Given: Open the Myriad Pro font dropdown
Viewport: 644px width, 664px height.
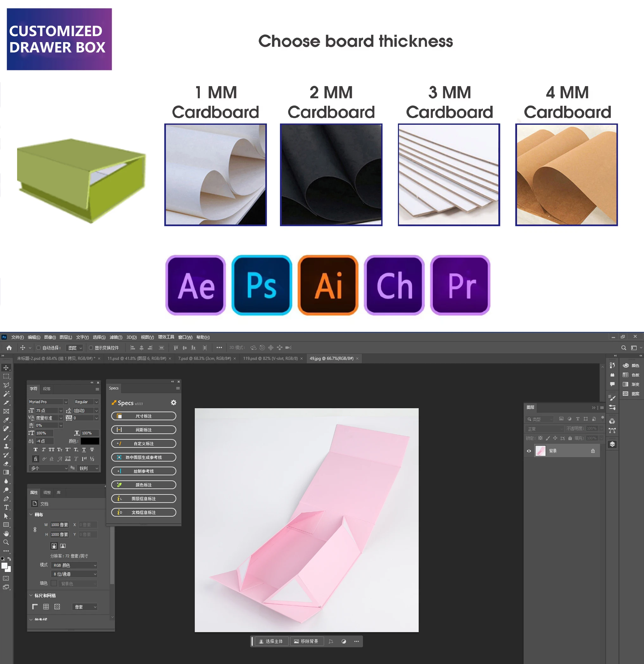Looking at the screenshot, I should [x=49, y=402].
